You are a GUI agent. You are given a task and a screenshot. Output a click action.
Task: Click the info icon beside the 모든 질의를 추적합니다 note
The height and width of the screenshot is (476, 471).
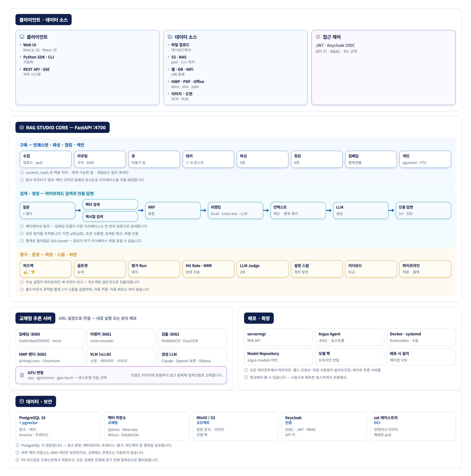[x=22, y=233]
